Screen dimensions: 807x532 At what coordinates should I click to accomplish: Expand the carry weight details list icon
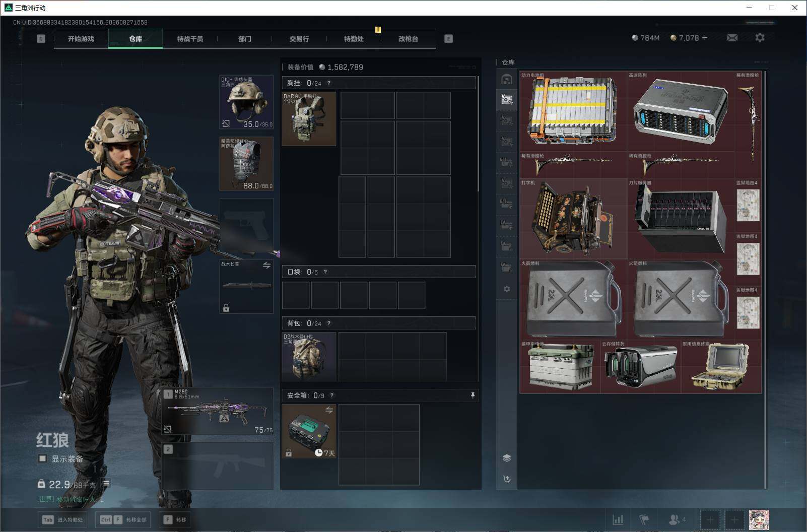(x=106, y=483)
